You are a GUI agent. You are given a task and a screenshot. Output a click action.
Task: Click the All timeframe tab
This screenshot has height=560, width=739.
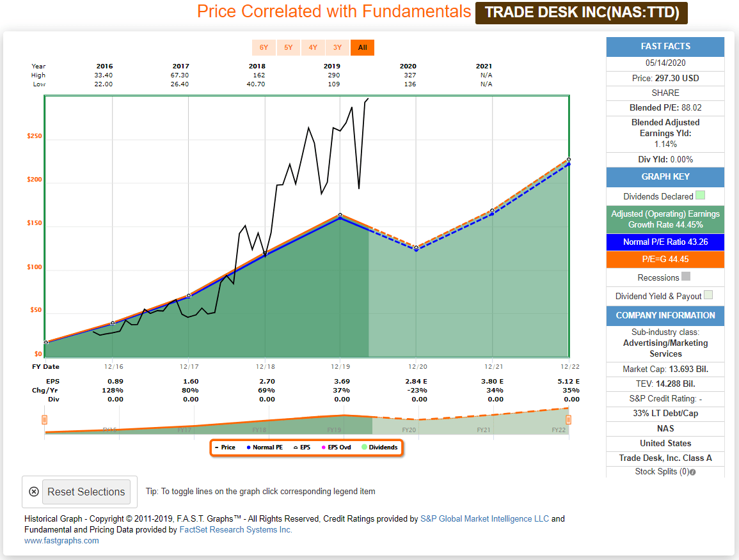point(362,47)
